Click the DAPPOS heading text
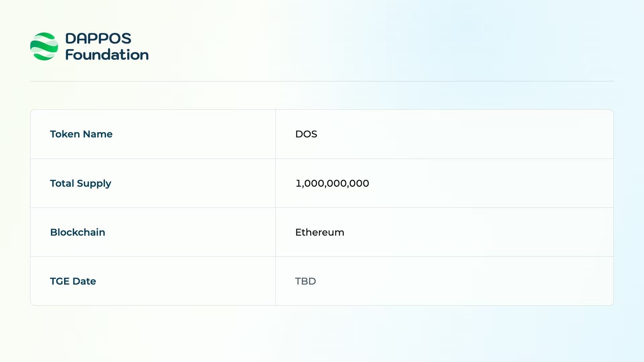Viewport: 644px width, 362px height. (98, 39)
